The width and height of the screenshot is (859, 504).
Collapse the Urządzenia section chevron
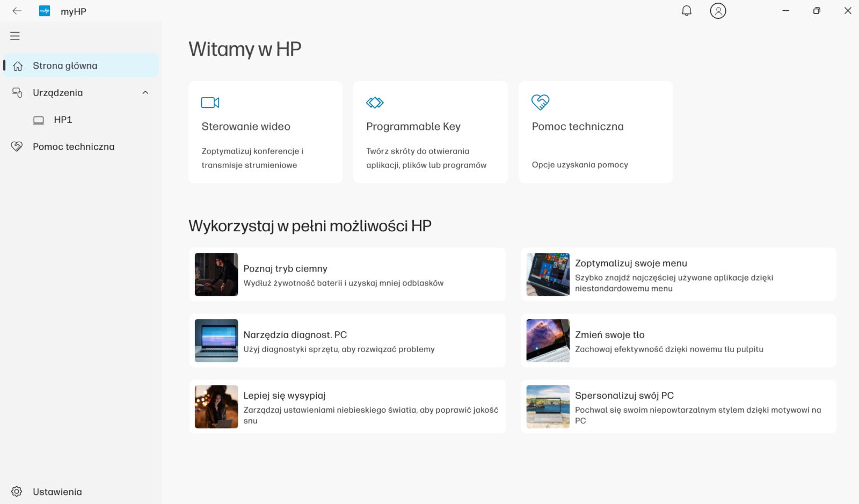[x=145, y=93]
